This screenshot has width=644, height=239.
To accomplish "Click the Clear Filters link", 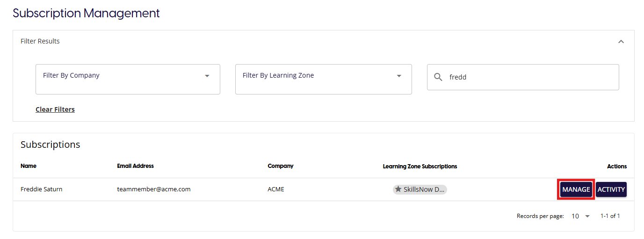I will [x=55, y=109].
